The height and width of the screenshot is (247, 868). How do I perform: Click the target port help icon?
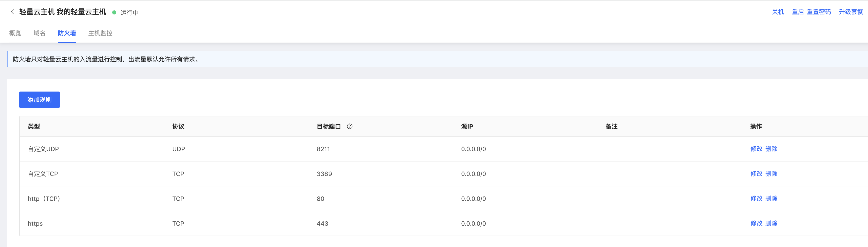350,126
